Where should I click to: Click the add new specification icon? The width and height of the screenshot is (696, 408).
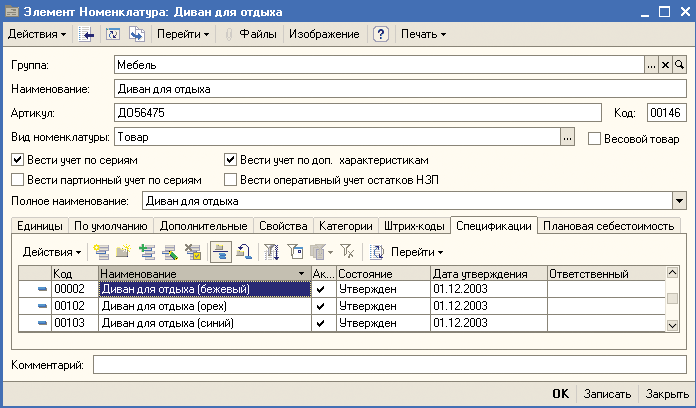[100, 251]
